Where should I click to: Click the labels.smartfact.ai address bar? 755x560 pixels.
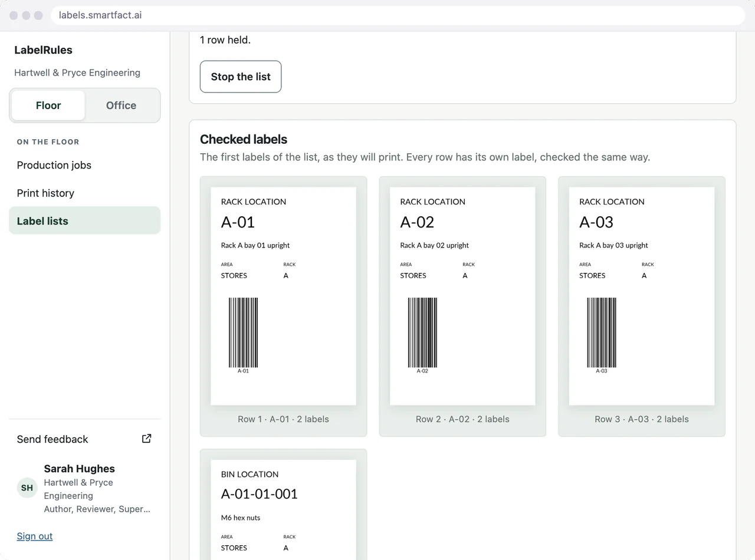[x=398, y=15]
